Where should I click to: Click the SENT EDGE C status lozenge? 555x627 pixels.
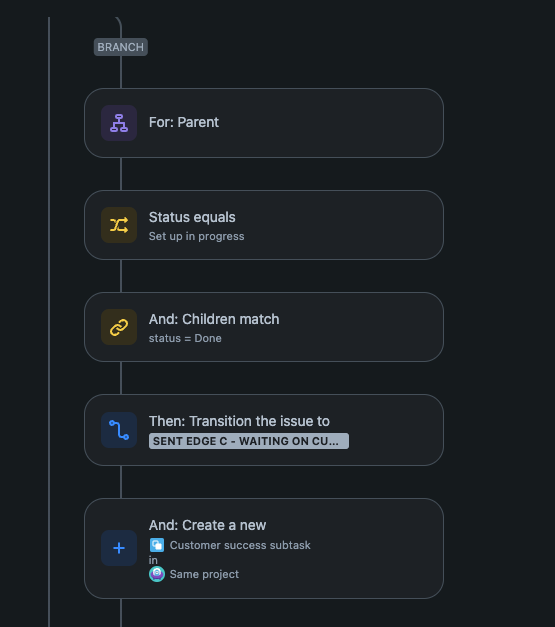click(x=249, y=441)
